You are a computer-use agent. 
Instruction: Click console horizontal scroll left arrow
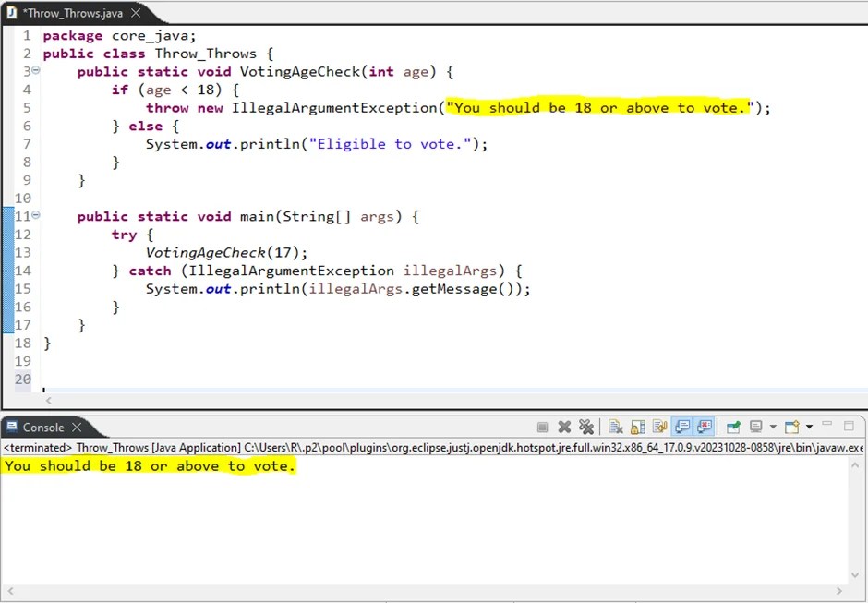[10, 591]
